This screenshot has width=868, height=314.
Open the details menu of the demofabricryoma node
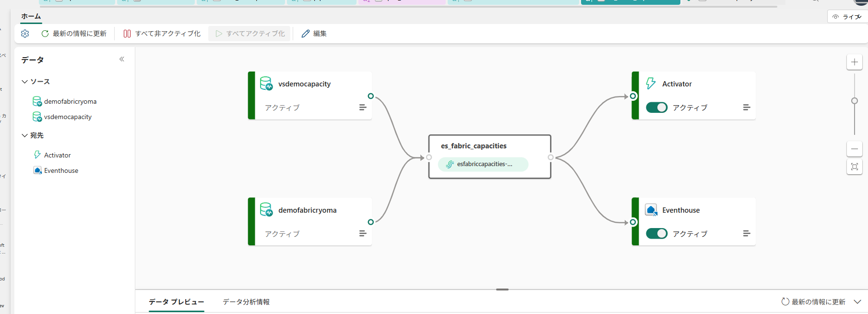point(363,234)
